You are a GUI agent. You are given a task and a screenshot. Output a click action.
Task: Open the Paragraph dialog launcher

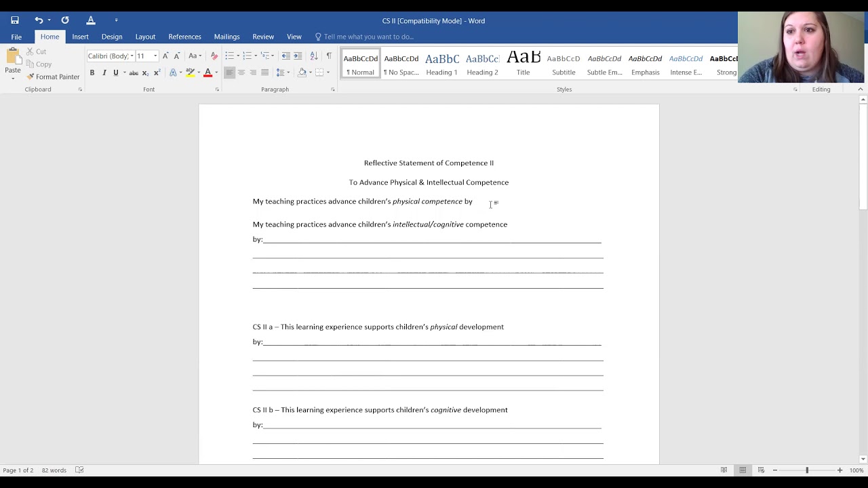tap(332, 89)
